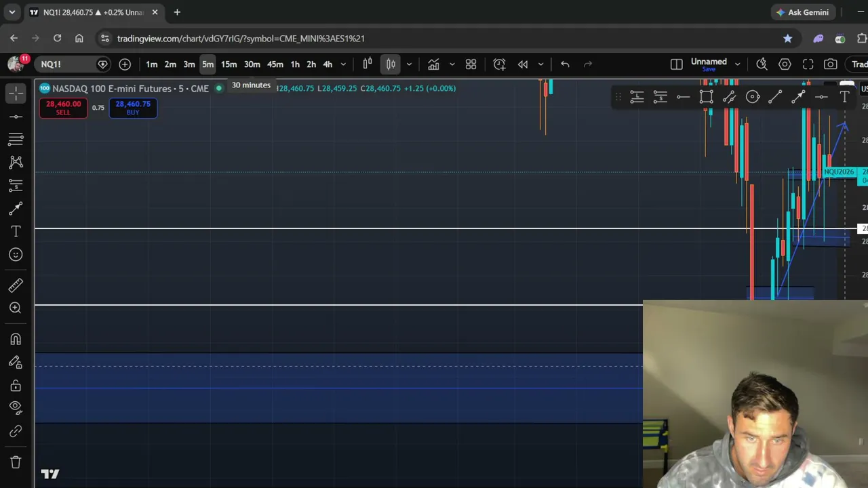The image size is (868, 488).
Task: Activate the Measure ruler tool
Action: (16, 285)
